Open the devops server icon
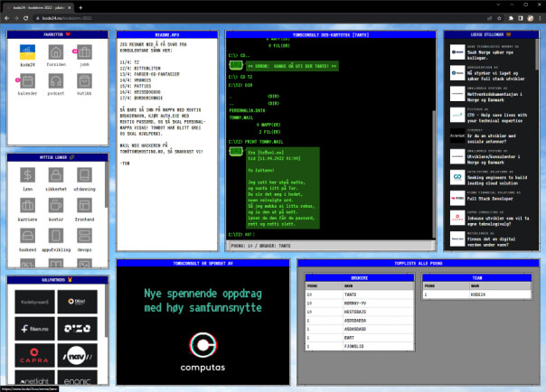This screenshot has width=546, height=392. 84,236
